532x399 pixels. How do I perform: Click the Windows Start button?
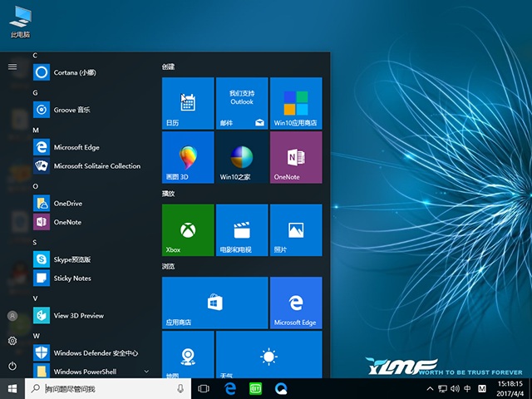pyautogui.click(x=12, y=389)
